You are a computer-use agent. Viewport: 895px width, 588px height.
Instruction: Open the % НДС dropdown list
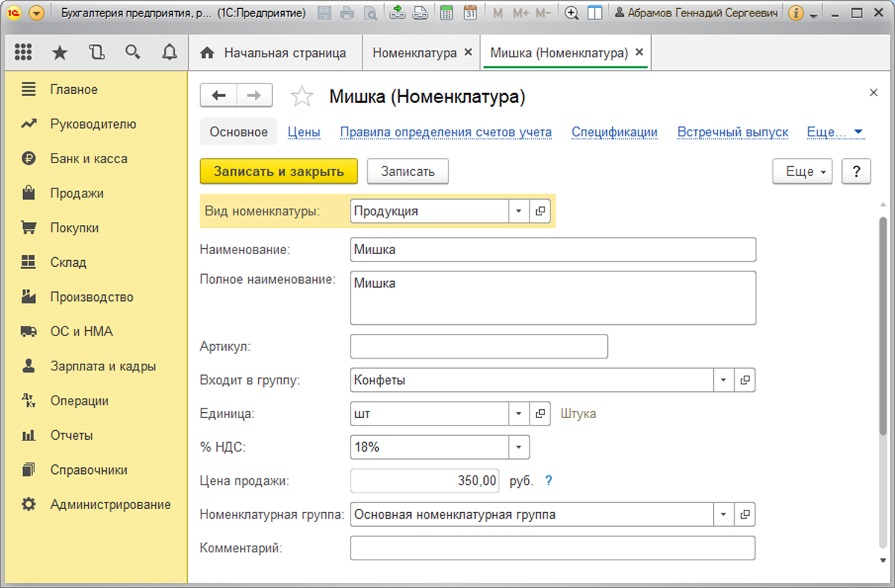coord(520,447)
